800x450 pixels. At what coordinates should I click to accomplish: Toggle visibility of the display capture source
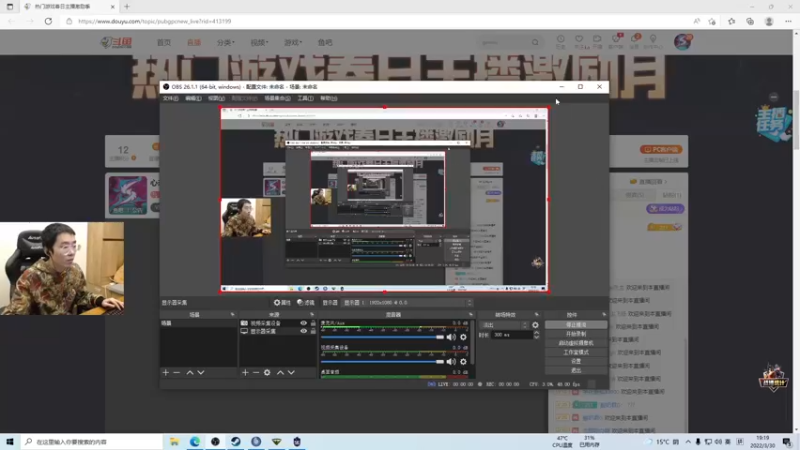pos(304,331)
